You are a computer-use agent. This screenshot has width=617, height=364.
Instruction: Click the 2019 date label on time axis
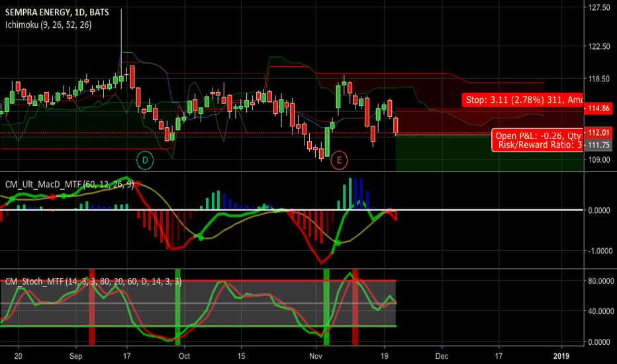click(x=561, y=356)
